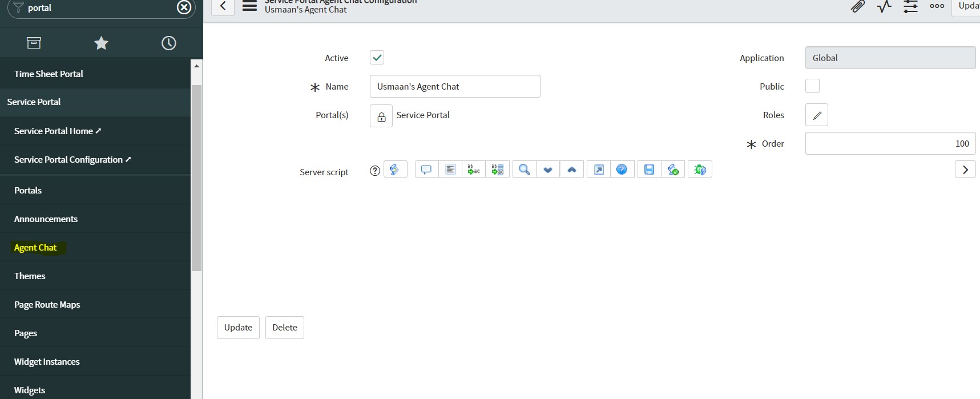Toggle the syntax editor script icon
This screenshot has height=399, width=980.
(x=395, y=170)
